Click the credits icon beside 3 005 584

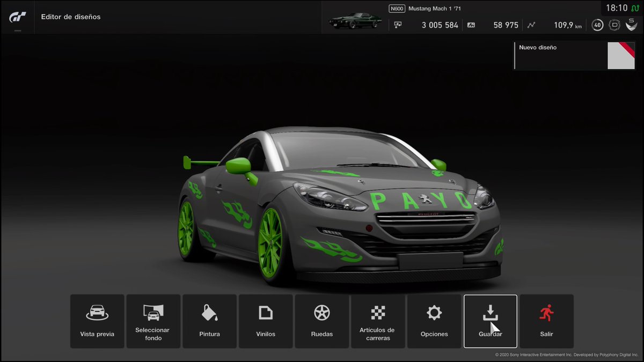(398, 25)
